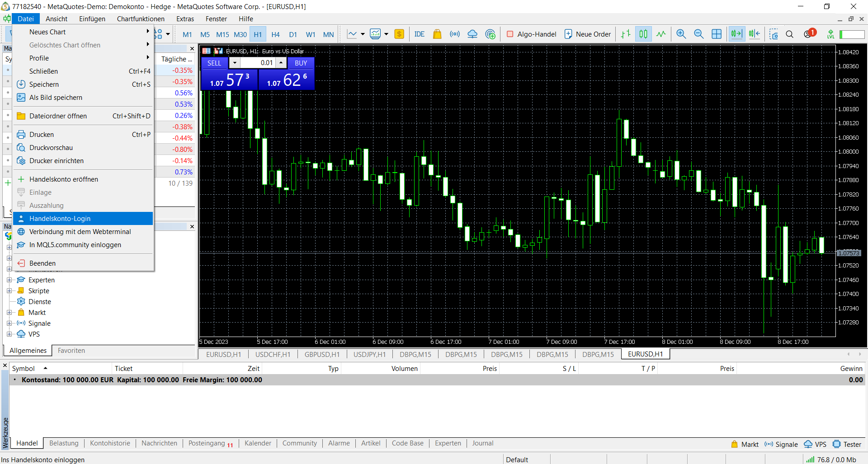
Task: Click Neue Order toolbar button
Action: tap(588, 34)
